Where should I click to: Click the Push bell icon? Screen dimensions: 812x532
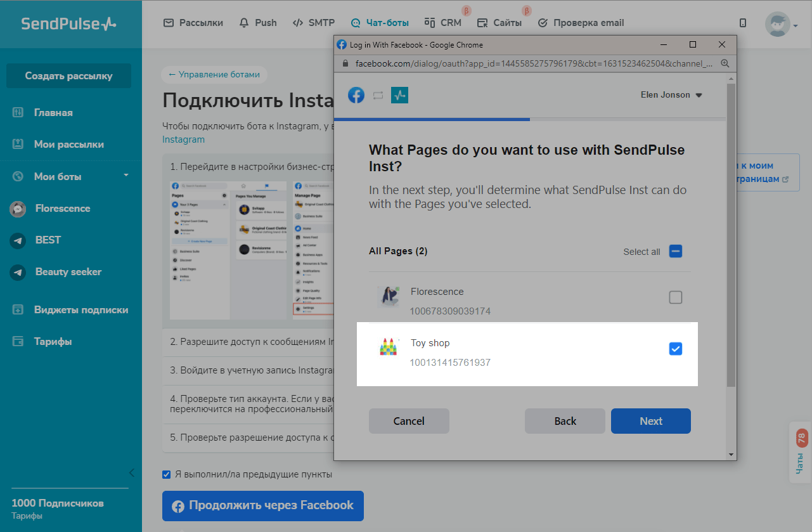click(244, 23)
